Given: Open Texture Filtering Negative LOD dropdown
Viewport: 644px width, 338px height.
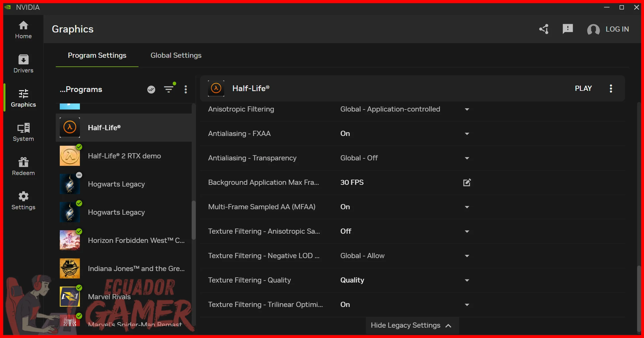Looking at the screenshot, I should (x=467, y=256).
